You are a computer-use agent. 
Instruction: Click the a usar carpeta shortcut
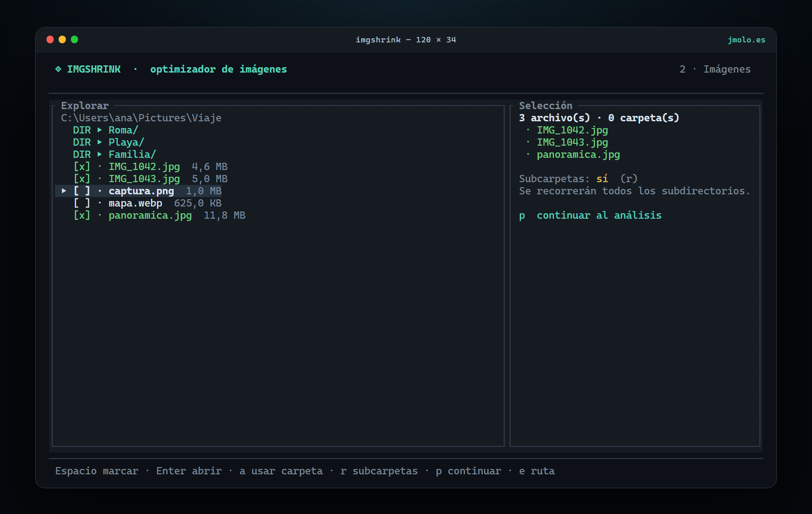click(x=281, y=471)
